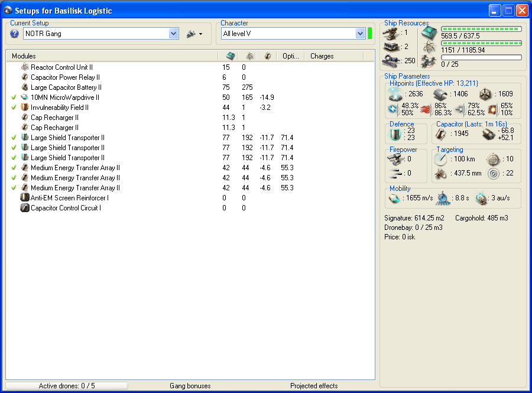Select the Large Capacitor Battery II row

(190, 87)
